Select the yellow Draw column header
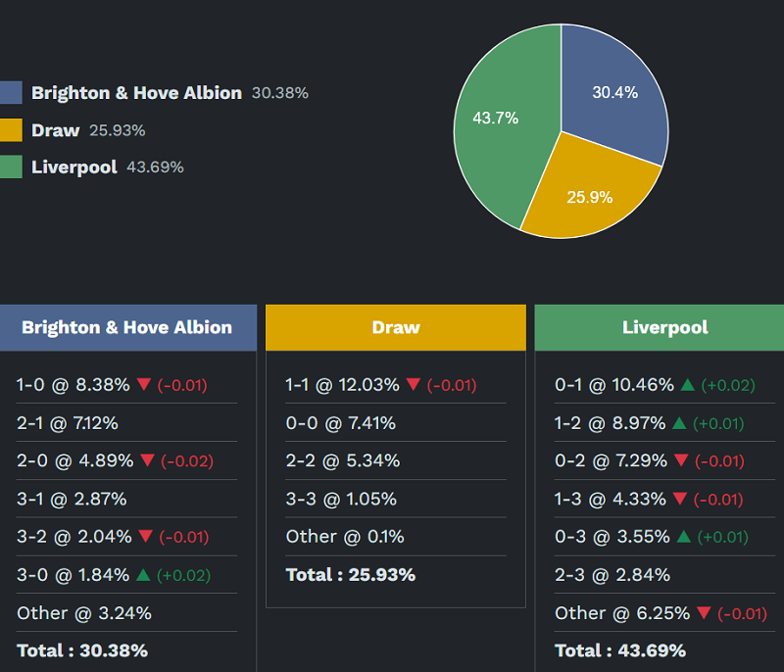 click(x=396, y=327)
